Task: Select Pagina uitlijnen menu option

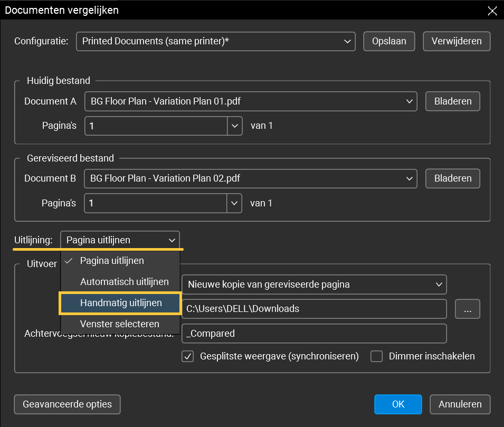Action: pos(120,261)
